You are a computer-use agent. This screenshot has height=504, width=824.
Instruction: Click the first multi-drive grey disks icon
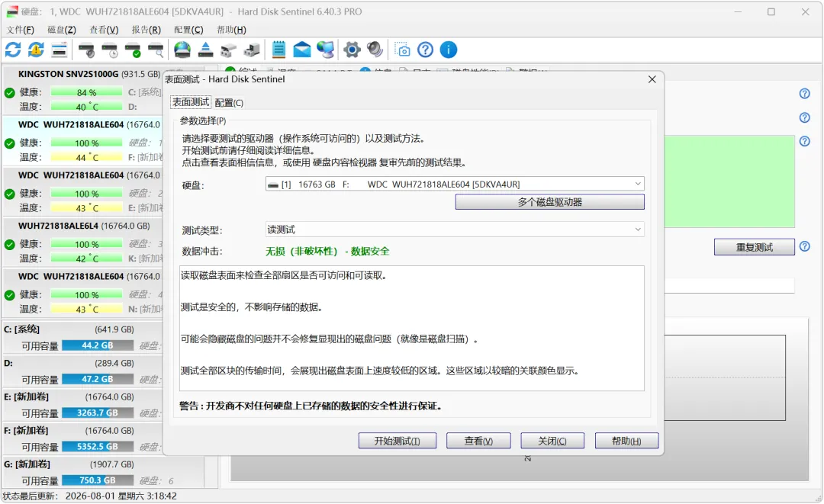point(229,50)
